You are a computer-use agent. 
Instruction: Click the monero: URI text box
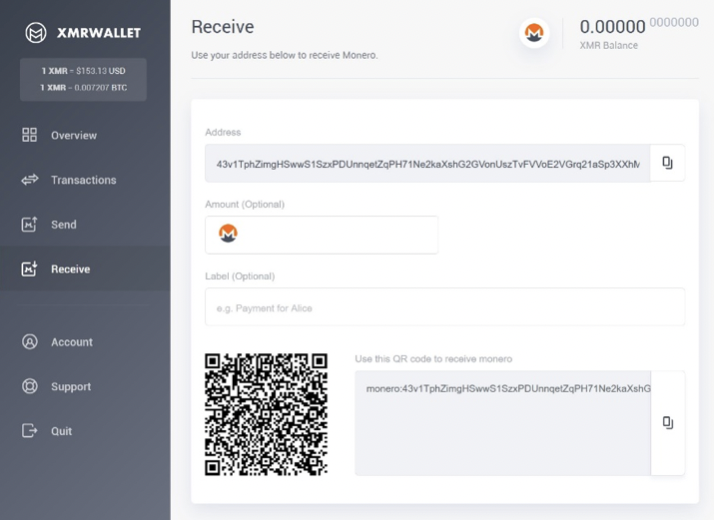pyautogui.click(x=503, y=423)
